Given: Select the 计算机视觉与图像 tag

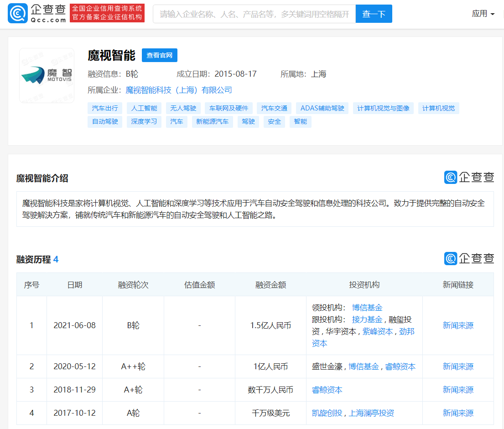Looking at the screenshot, I should point(383,108).
